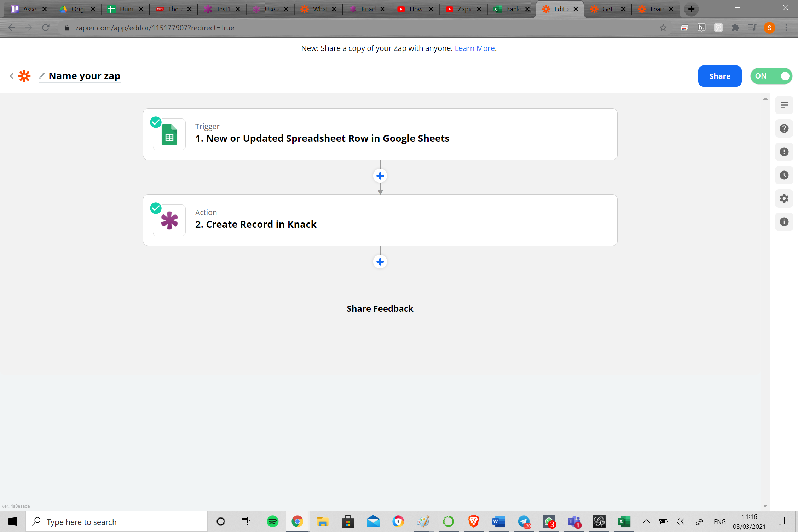Click the browser address bar

(361, 28)
